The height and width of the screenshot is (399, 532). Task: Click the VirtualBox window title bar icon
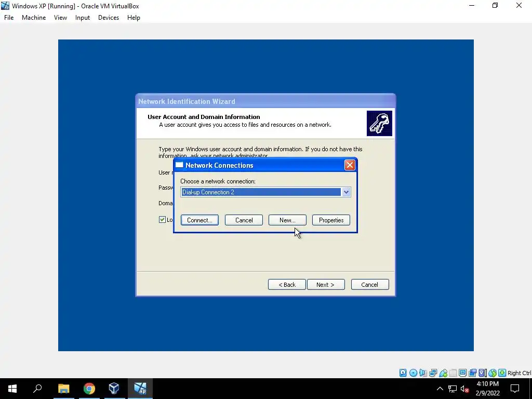[x=5, y=6]
